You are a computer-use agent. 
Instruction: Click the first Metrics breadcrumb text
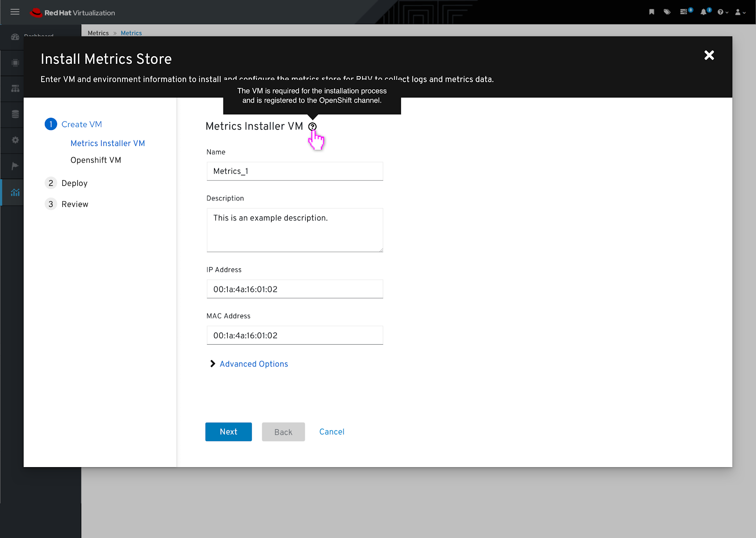(x=98, y=33)
